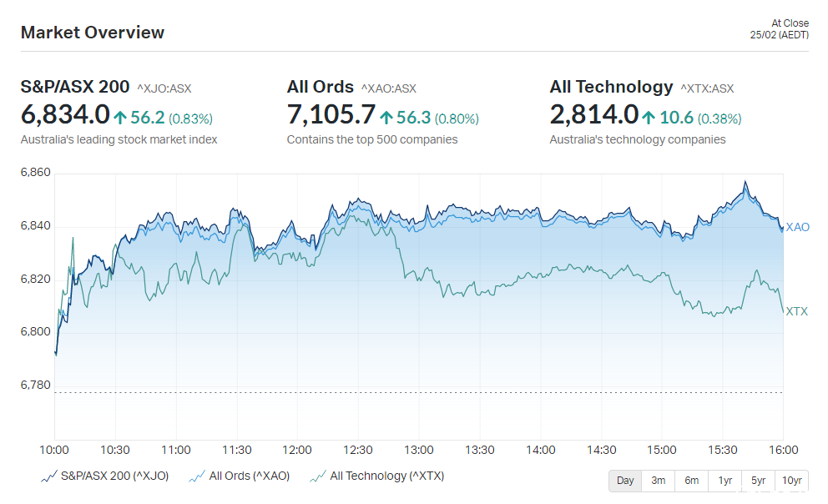
Task: Open the S&P/ASX 200 index heading
Action: pos(75,87)
